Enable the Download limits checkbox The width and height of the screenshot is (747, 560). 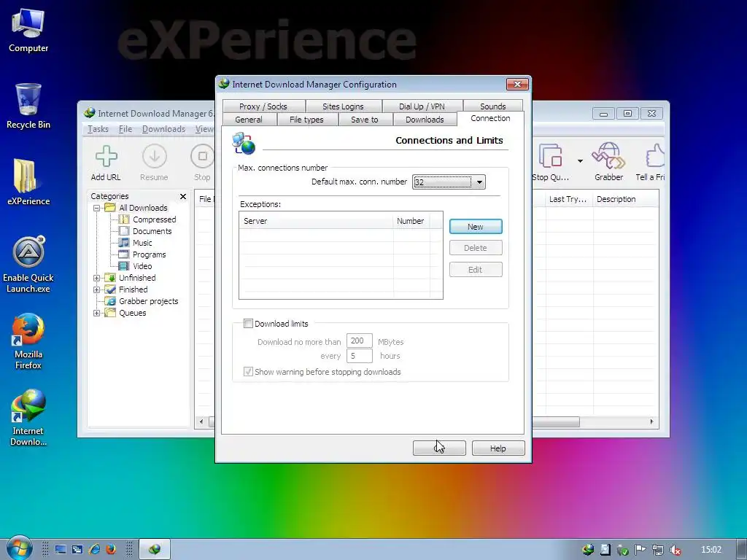point(248,324)
